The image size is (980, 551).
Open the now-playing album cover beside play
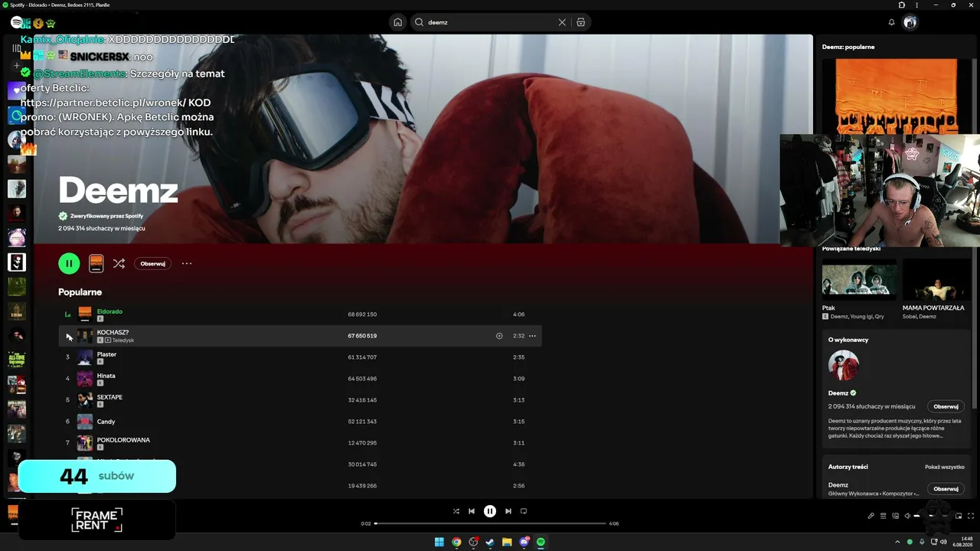[x=96, y=263]
